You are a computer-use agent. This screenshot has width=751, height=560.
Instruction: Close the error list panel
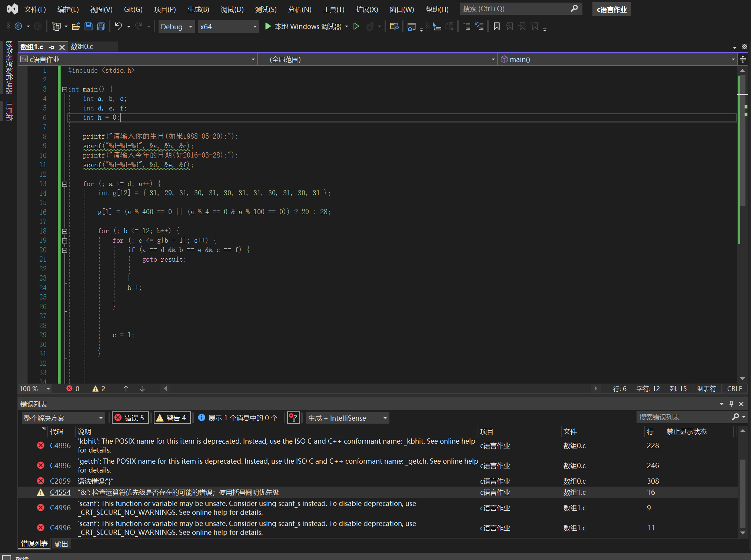tap(741, 404)
